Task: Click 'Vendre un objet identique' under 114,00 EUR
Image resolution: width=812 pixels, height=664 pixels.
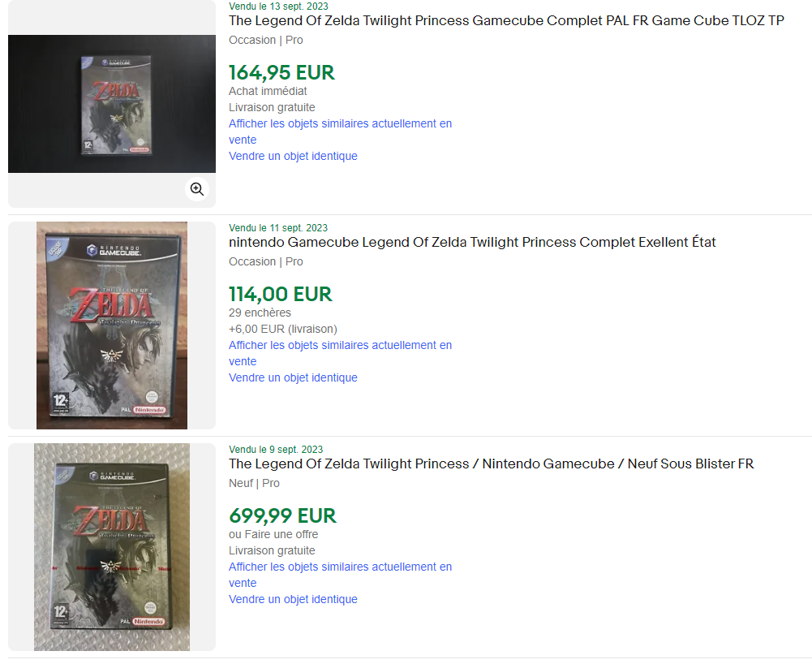Action: pyautogui.click(x=293, y=378)
